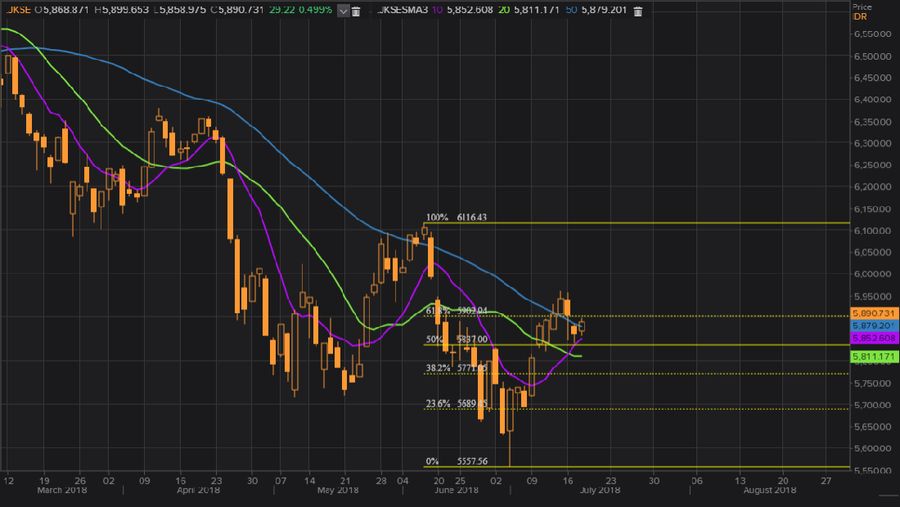Click the May 2018 time axis label
Image resolution: width=900 pixels, height=507 pixels.
338,490
